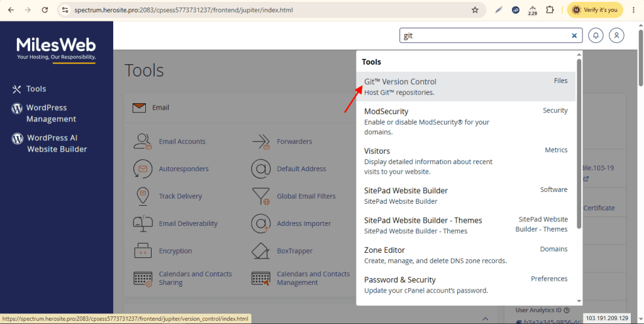The height and width of the screenshot is (324, 644).
Task: Clear the search field with X
Action: [x=574, y=36]
